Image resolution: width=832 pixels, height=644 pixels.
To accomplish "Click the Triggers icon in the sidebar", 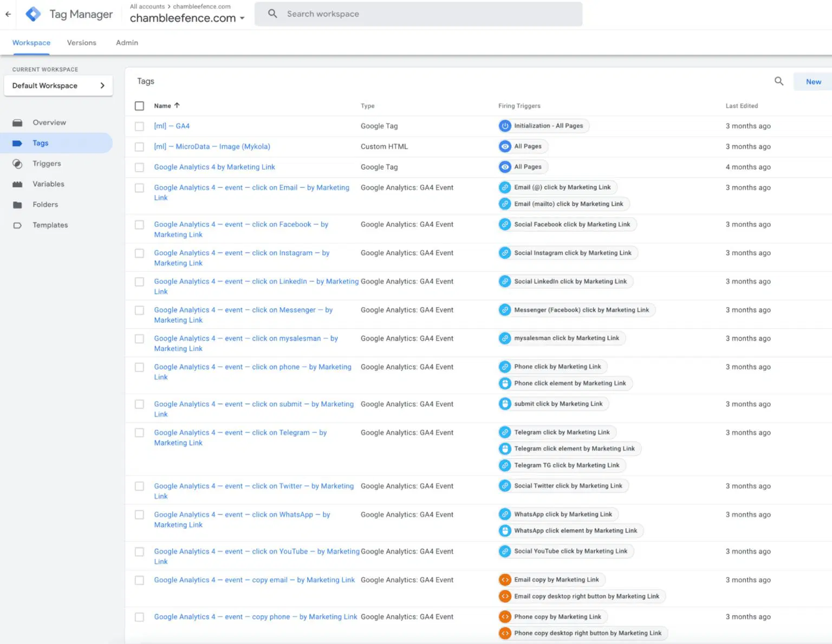I will [17, 164].
